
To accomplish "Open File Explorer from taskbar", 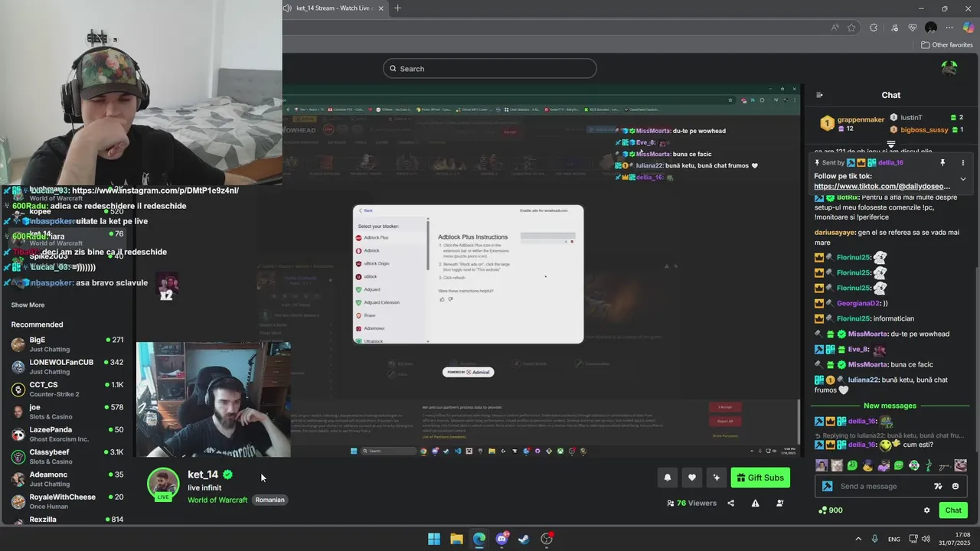I will (x=456, y=539).
